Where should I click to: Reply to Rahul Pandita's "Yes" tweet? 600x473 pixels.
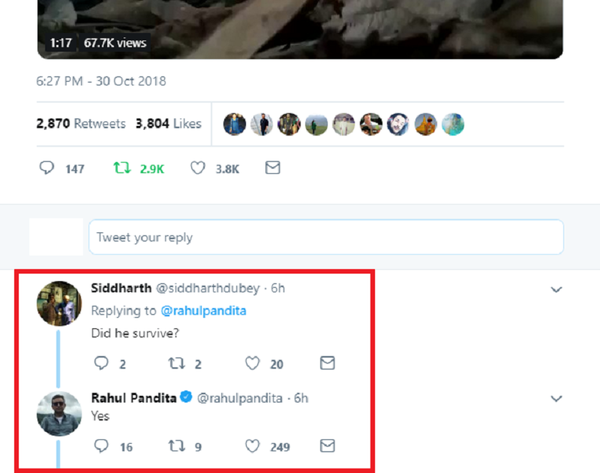102,445
